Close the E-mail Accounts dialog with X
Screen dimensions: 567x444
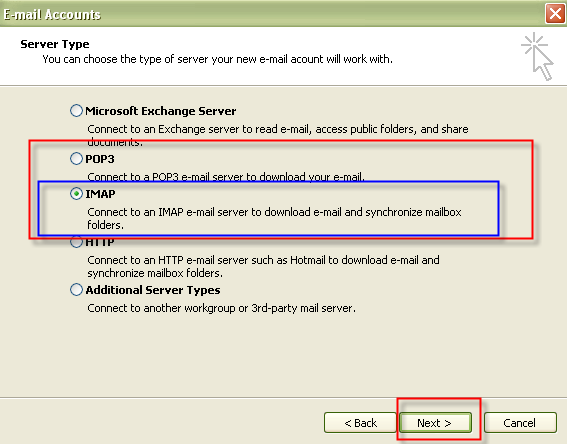(555, 14)
